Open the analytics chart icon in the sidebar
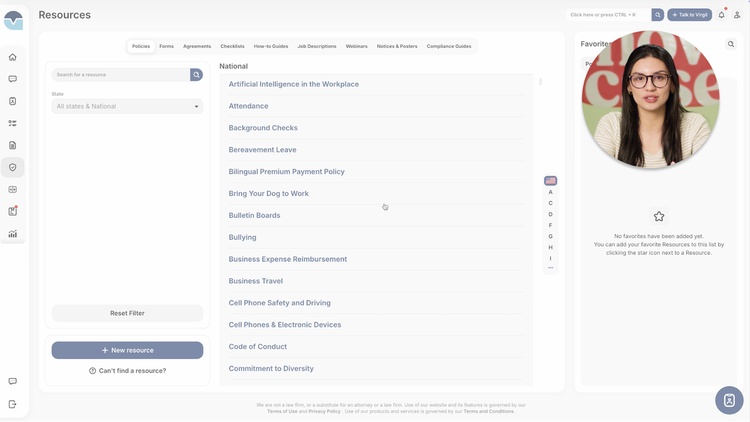 [13, 233]
